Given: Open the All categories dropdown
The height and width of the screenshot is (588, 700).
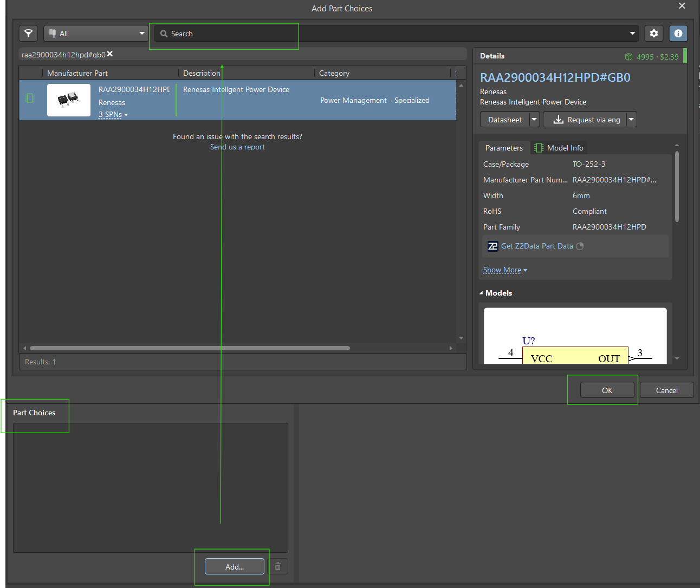Looking at the screenshot, I should click(x=96, y=34).
